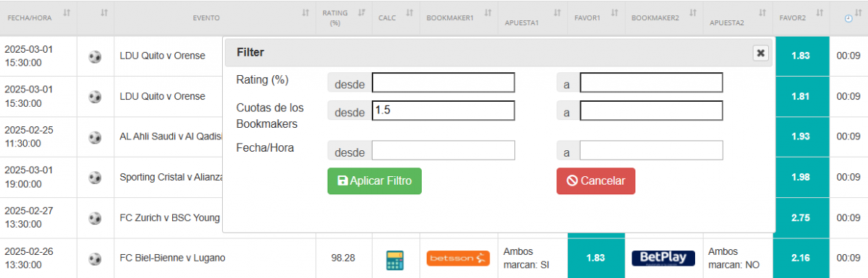868x278 pixels.
Task: Click the Favor2 value 1.98
Action: [801, 177]
